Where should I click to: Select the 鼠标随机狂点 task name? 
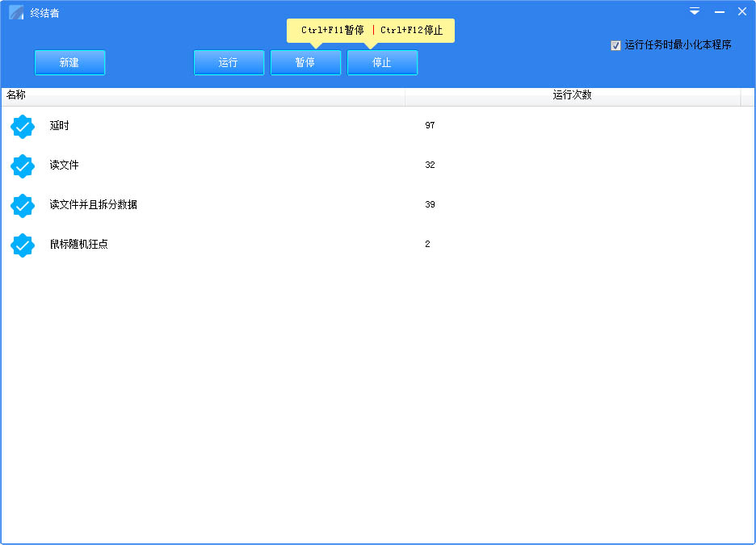click(79, 245)
